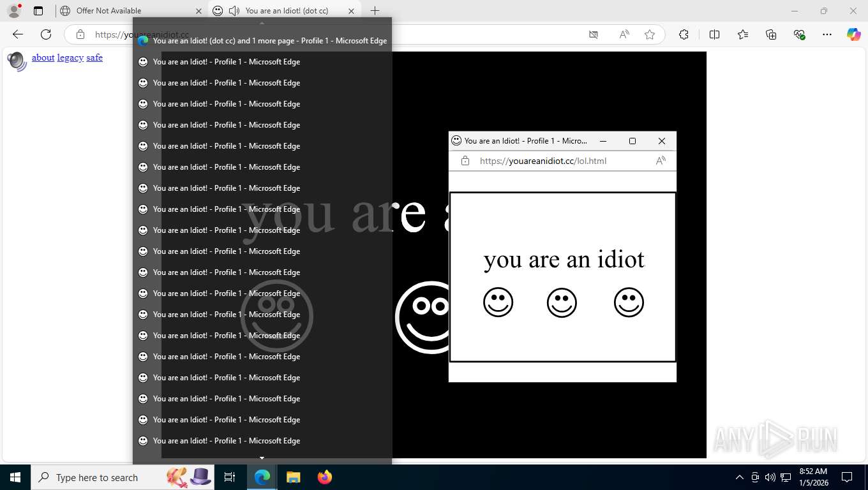Click the Edge icon on taskbar

[x=262, y=477]
